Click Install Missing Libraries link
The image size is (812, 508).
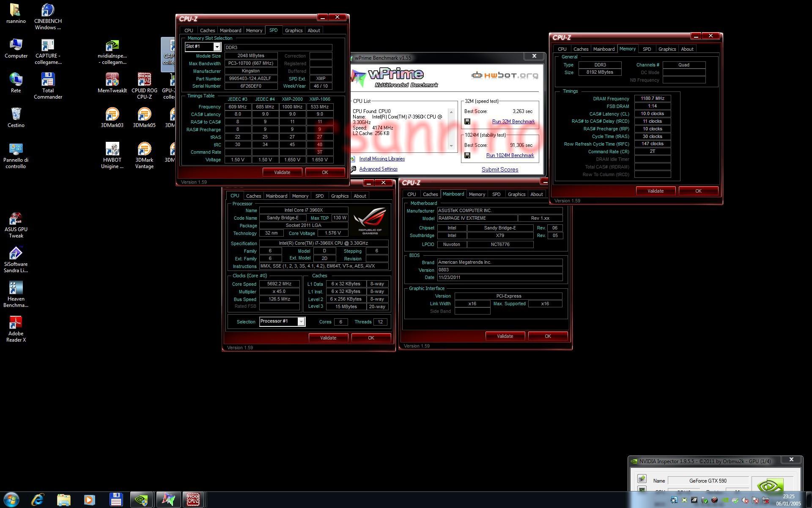point(382,159)
